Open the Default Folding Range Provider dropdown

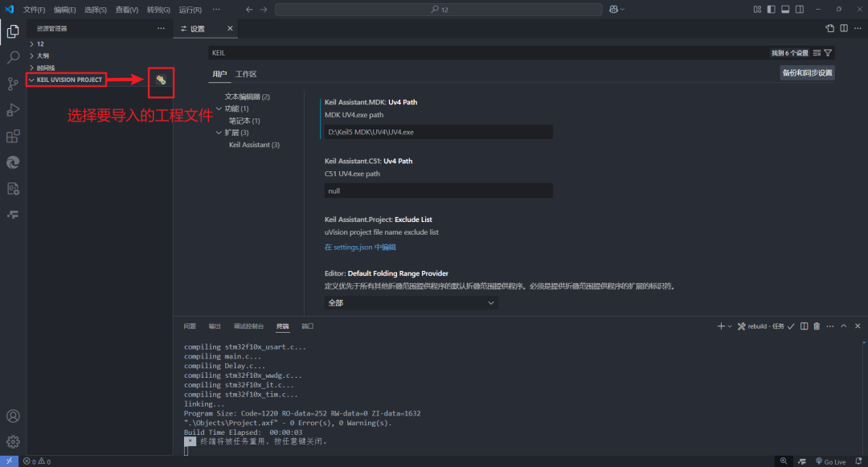coord(411,303)
